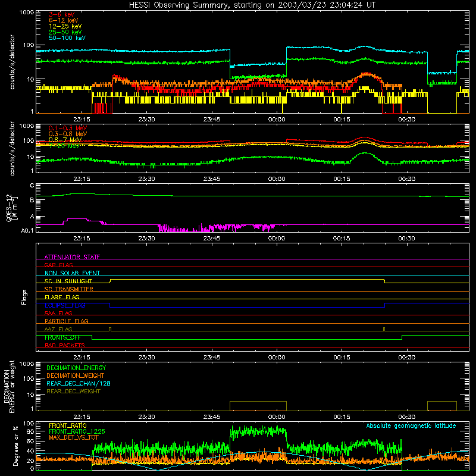This screenshot has width=476, height=476.
Task: Select the 0.3-0.8 MeV legend label
Action: [x=68, y=134]
